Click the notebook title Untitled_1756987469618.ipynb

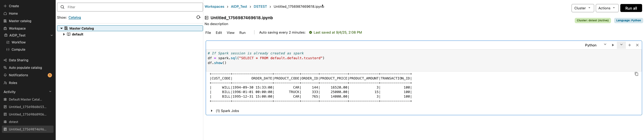tap(242, 18)
